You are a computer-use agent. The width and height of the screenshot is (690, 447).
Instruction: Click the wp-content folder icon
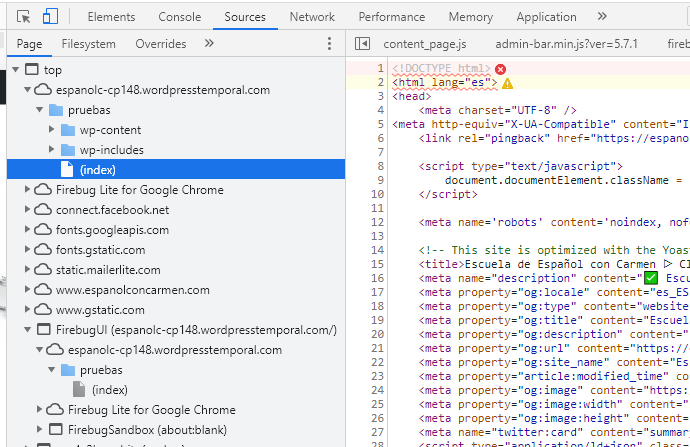click(x=68, y=130)
